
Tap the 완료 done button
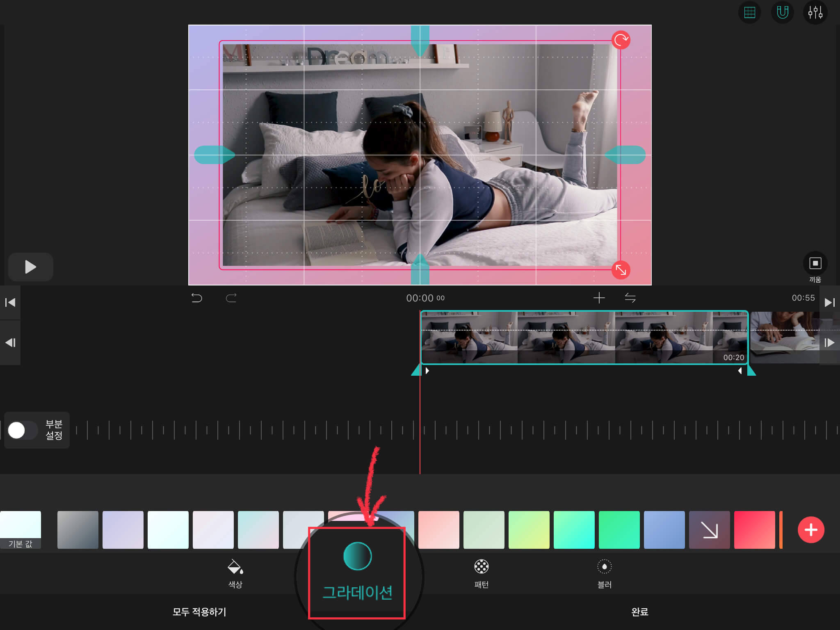pos(639,612)
